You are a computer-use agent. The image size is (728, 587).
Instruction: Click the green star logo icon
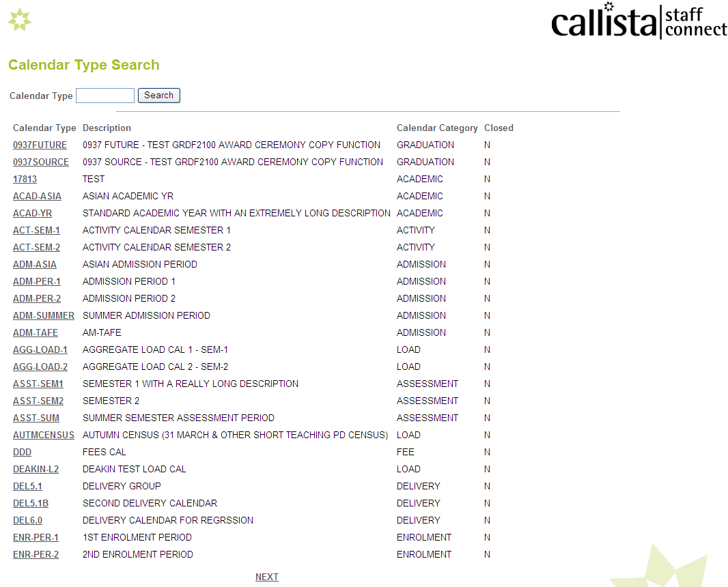20,20
